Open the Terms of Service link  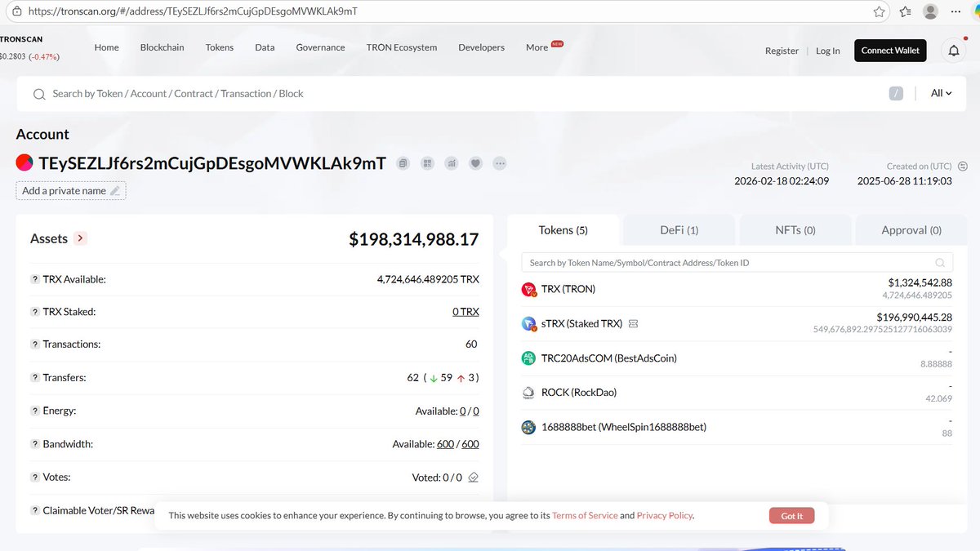pos(585,516)
